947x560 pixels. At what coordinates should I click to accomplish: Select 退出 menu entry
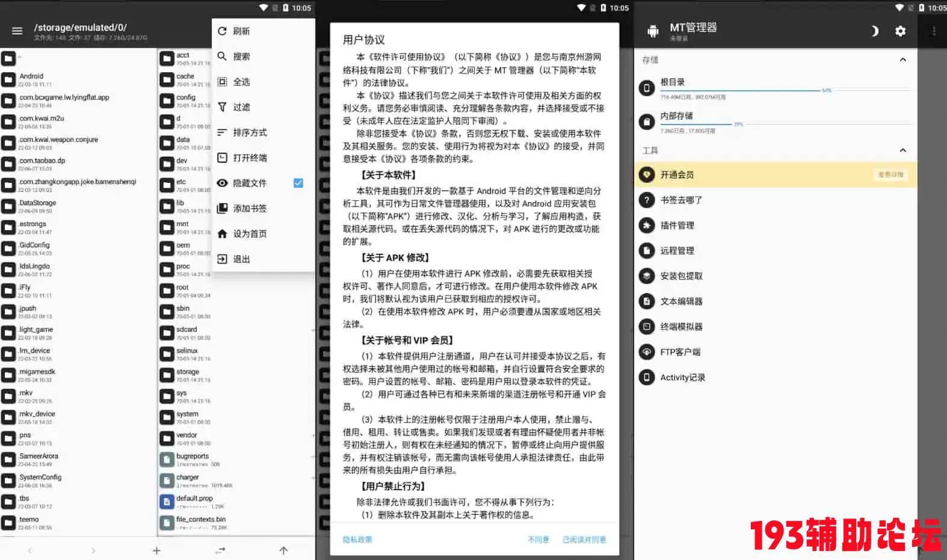[x=263, y=259]
